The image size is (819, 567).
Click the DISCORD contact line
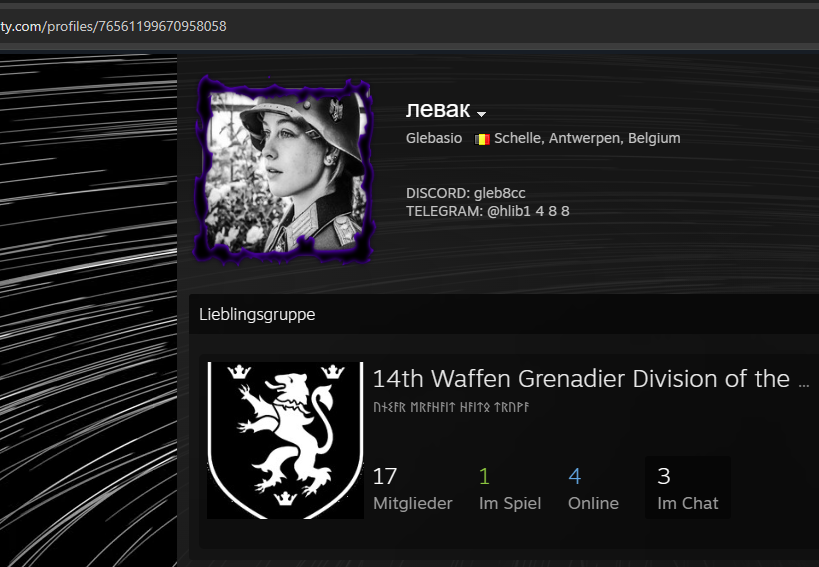465,193
